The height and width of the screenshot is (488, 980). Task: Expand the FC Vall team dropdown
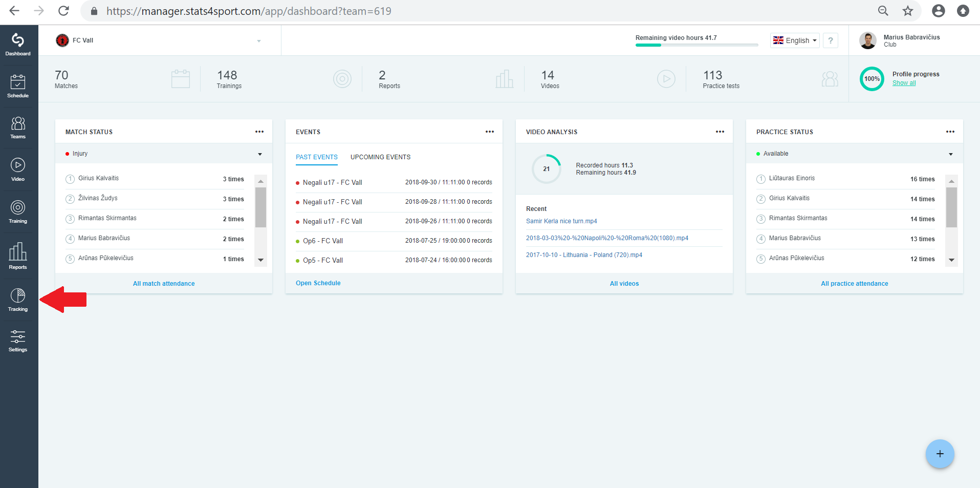(x=159, y=40)
